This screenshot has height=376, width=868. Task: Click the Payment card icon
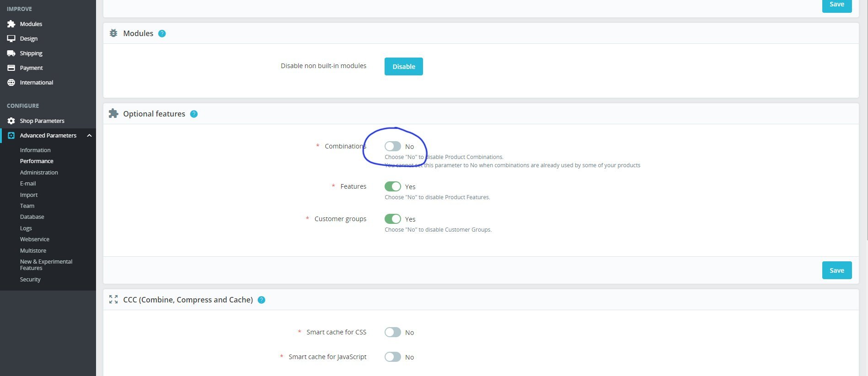(x=11, y=68)
